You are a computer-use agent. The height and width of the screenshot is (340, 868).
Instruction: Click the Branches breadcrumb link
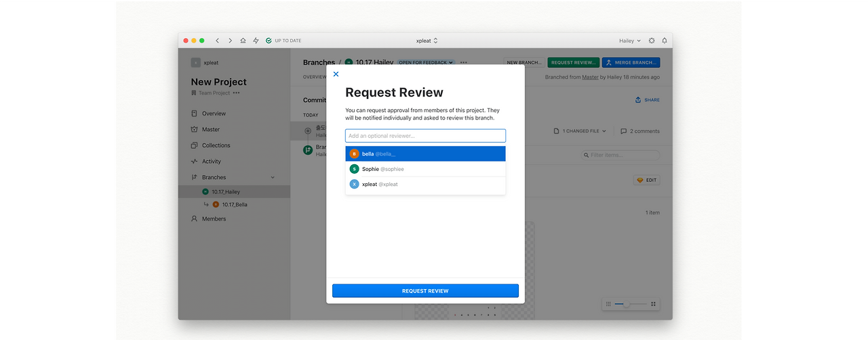(319, 62)
